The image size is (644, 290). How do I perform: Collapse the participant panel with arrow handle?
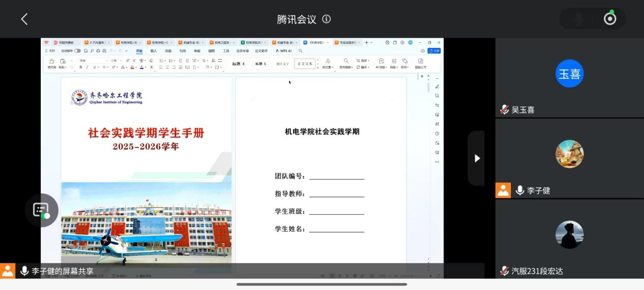[x=476, y=158]
